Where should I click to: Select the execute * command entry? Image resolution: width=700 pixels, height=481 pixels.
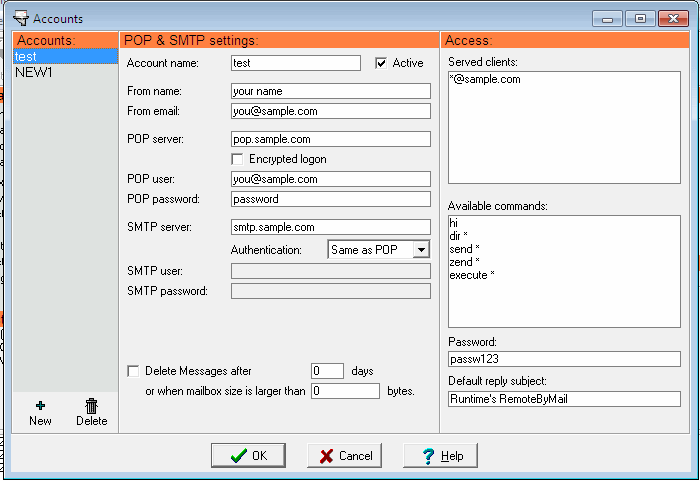[x=473, y=275]
